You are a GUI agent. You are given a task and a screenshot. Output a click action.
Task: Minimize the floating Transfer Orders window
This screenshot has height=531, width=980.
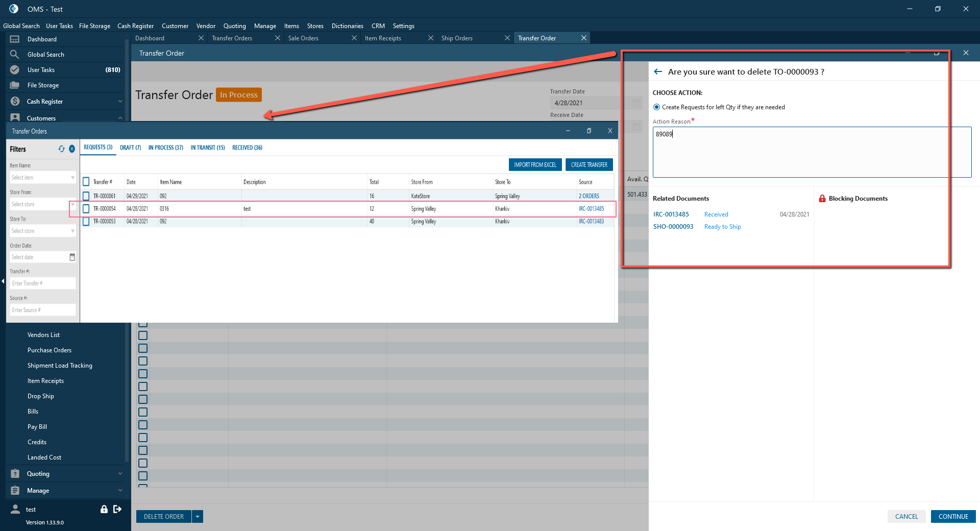(568, 131)
